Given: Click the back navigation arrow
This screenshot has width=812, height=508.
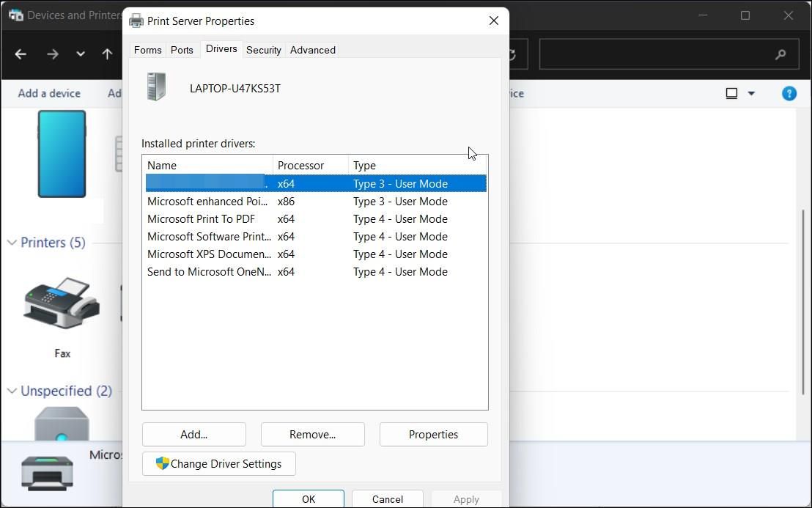Looking at the screenshot, I should (20, 54).
